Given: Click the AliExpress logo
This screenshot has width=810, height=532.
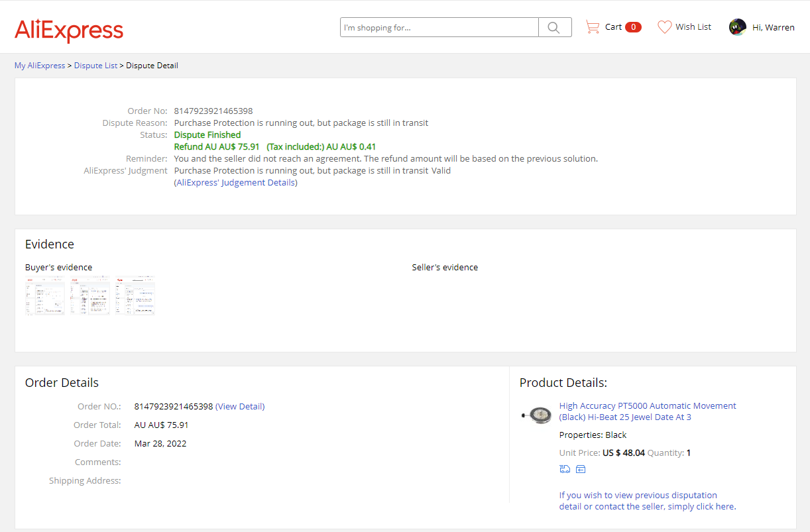Looking at the screenshot, I should pos(69,30).
